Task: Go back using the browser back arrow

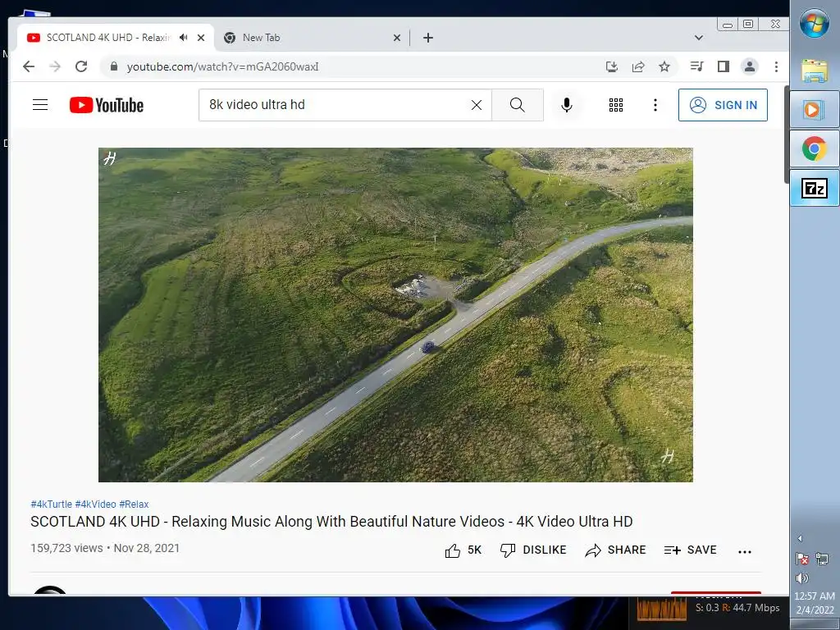Action: click(x=29, y=66)
